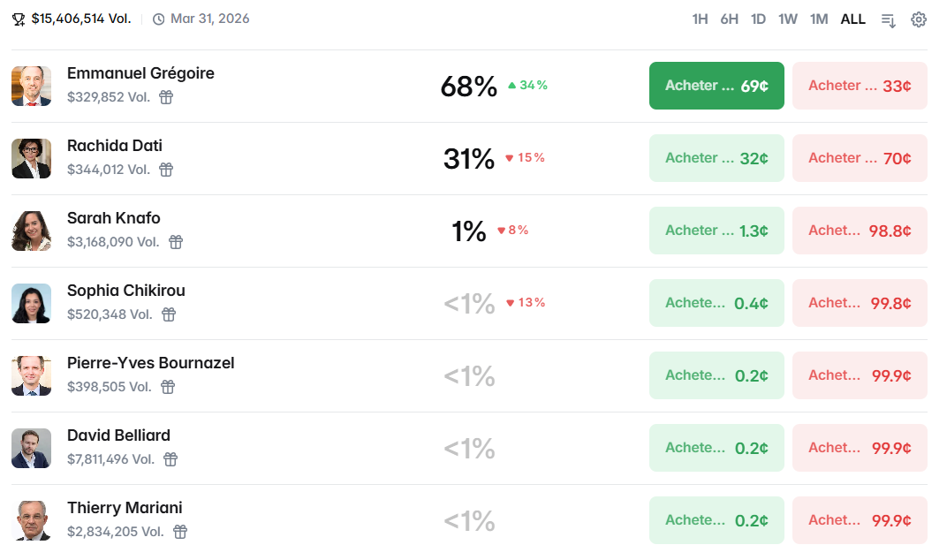Screen dimensions: 947x560
Task: Click the rewards gift icon for Sarah Knafo
Action: pos(176,242)
